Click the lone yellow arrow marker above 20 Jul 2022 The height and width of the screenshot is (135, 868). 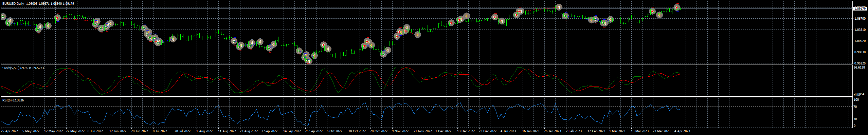pyautogui.click(x=173, y=39)
